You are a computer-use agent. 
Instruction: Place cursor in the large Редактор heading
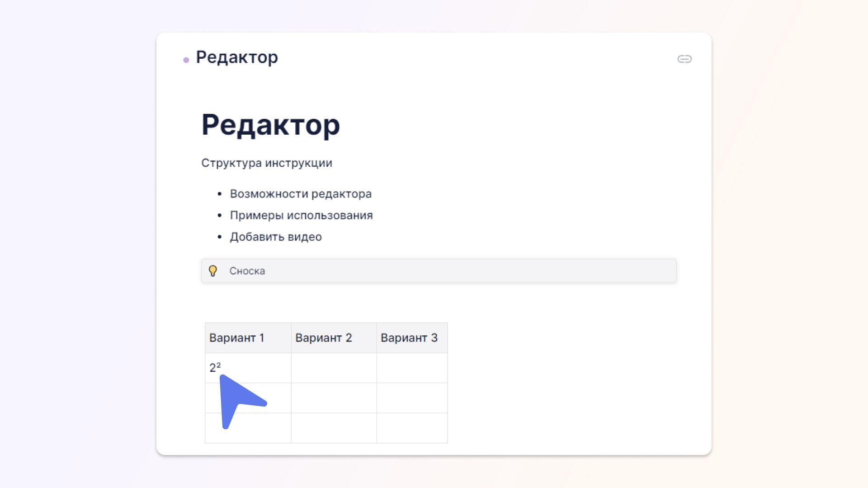click(x=270, y=125)
